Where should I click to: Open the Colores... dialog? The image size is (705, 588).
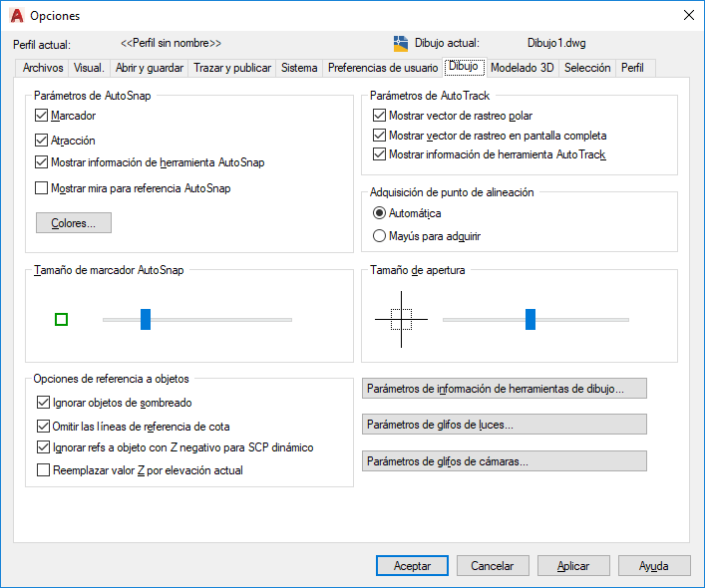[x=74, y=223]
